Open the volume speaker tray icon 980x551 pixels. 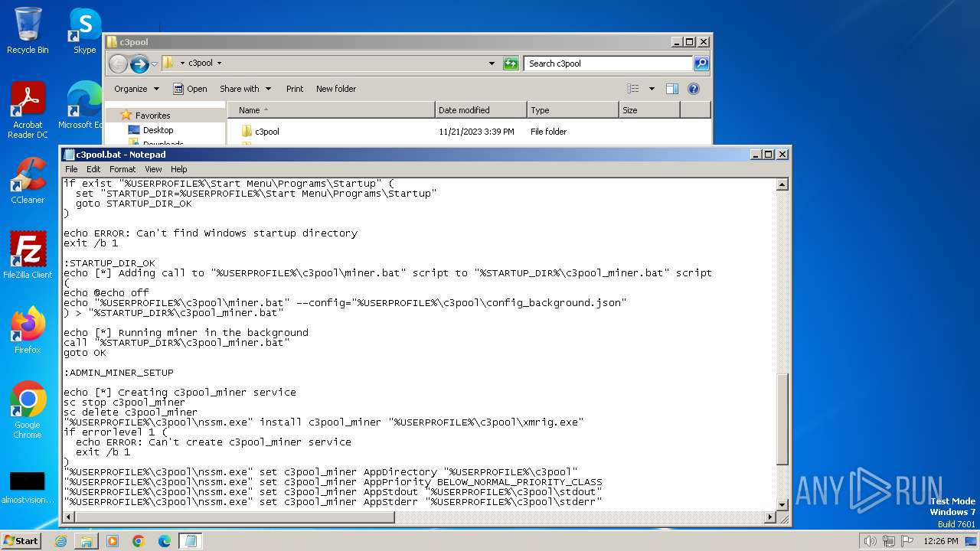(x=870, y=541)
